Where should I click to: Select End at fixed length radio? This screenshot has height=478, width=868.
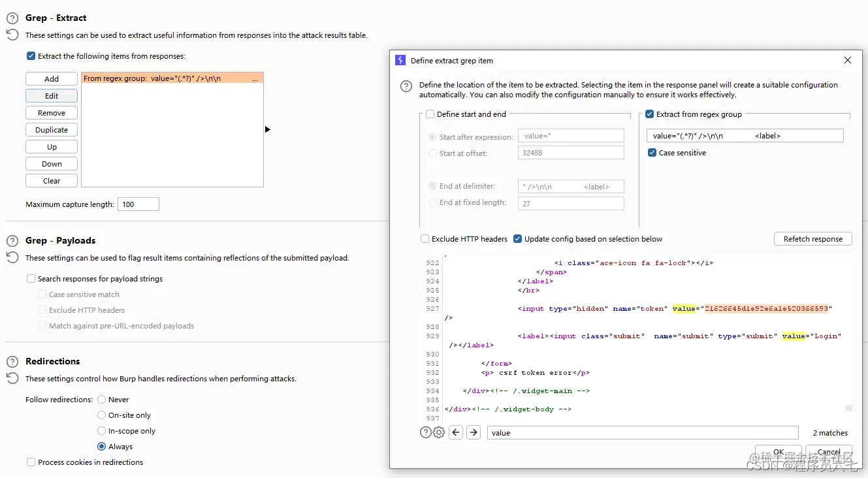click(432, 202)
